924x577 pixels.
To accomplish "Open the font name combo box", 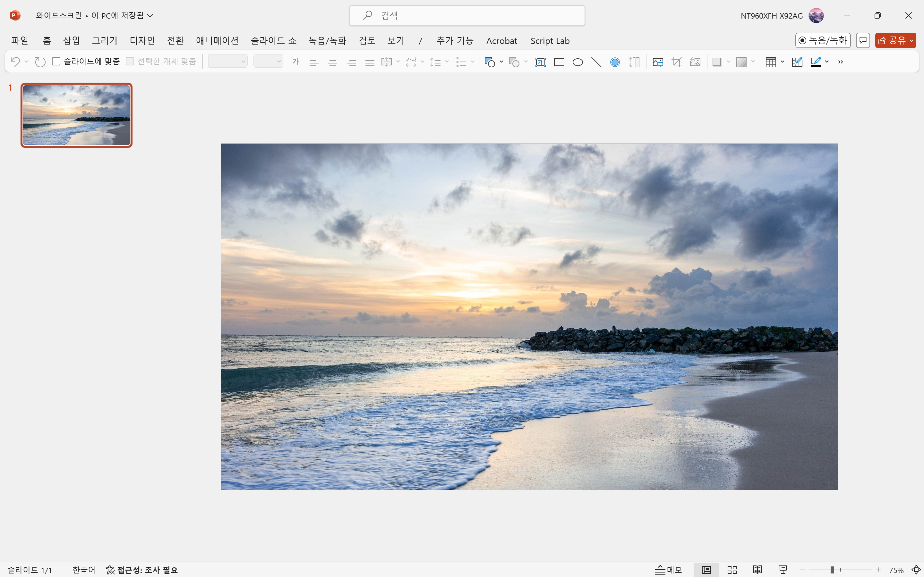I will click(227, 62).
